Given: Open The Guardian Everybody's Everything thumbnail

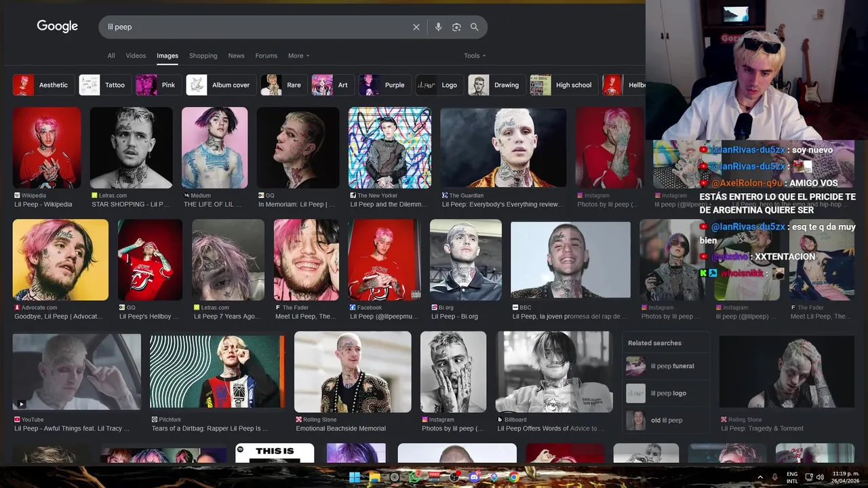Looking at the screenshot, I should point(503,147).
